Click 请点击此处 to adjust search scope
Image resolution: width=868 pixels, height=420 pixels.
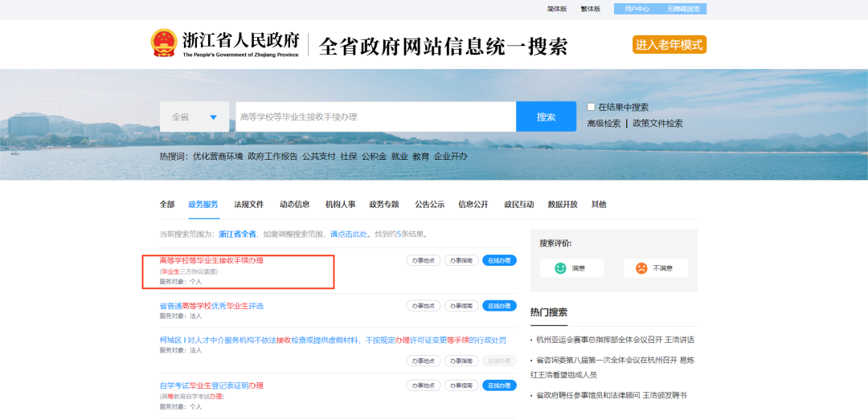(x=350, y=234)
